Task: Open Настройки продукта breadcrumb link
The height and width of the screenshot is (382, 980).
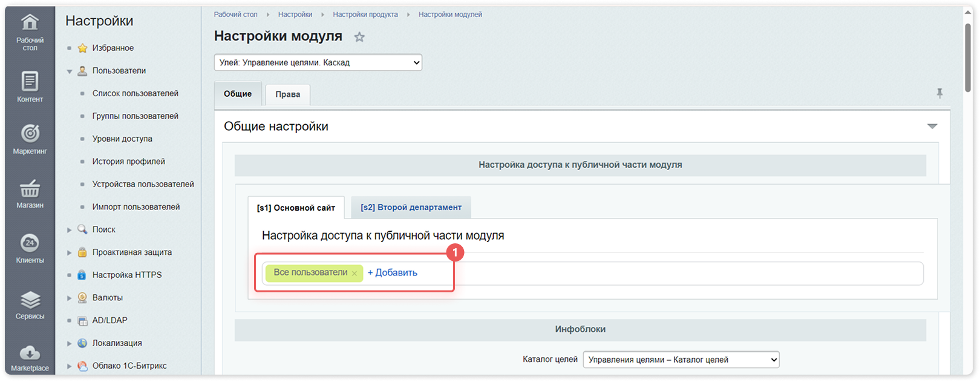Action: point(365,15)
